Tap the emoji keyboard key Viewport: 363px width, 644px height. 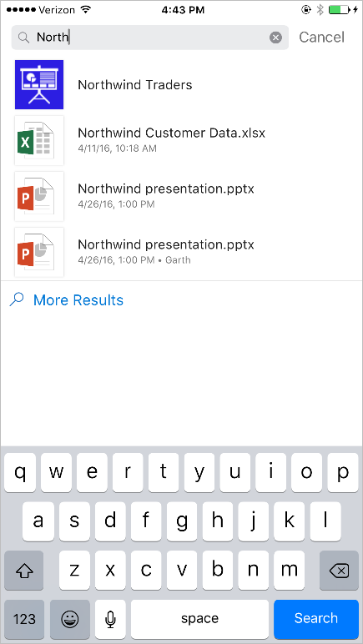70,617
